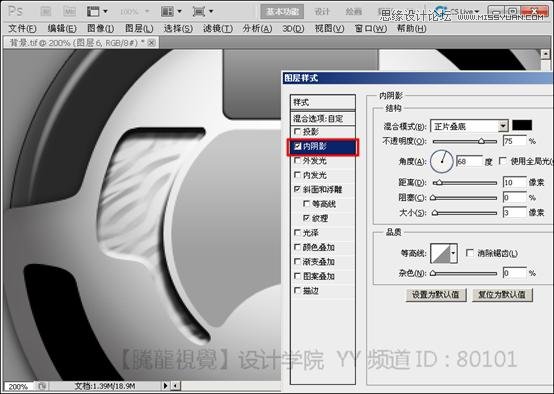Open the 混合模式 blend mode dropdown
Screen dimensions: 554x394
469,126
